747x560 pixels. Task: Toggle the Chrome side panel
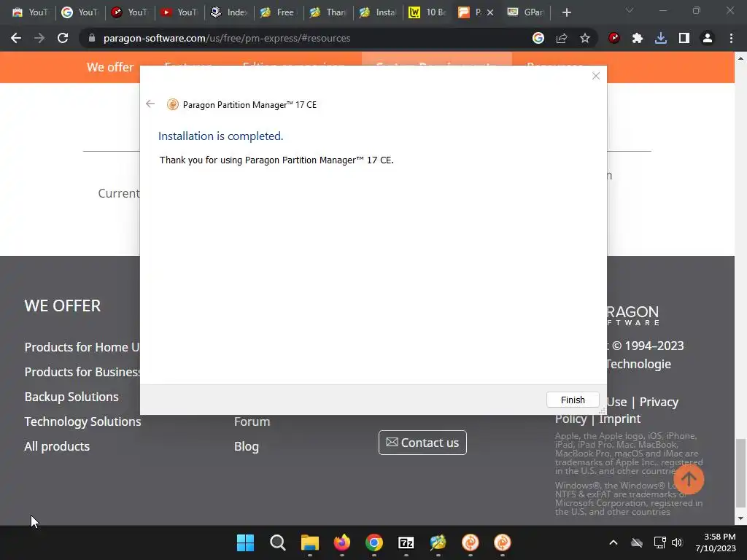(x=684, y=38)
